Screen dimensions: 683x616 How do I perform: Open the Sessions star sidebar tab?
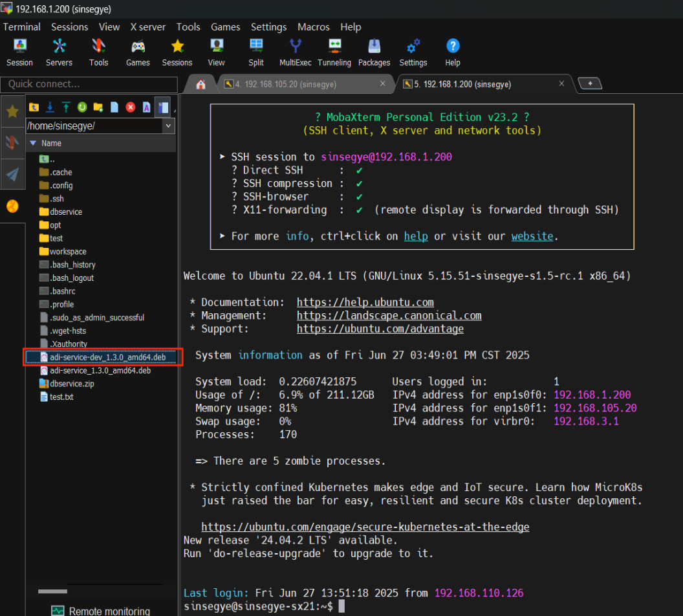[12, 112]
